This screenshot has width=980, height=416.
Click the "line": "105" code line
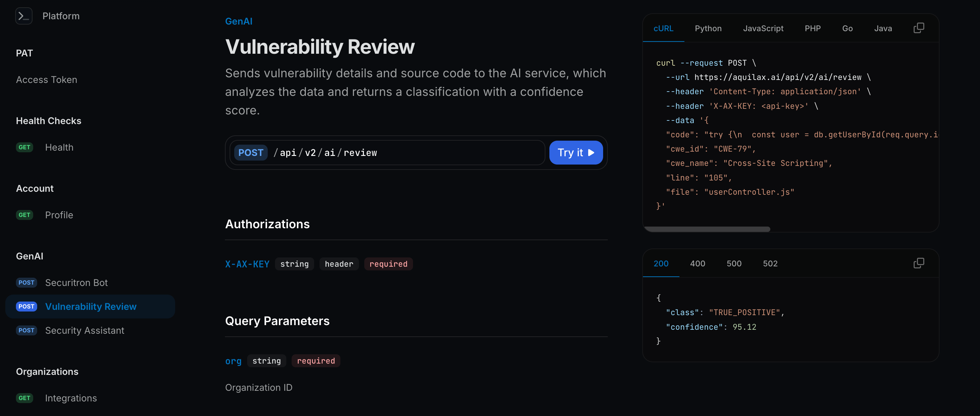click(699, 177)
